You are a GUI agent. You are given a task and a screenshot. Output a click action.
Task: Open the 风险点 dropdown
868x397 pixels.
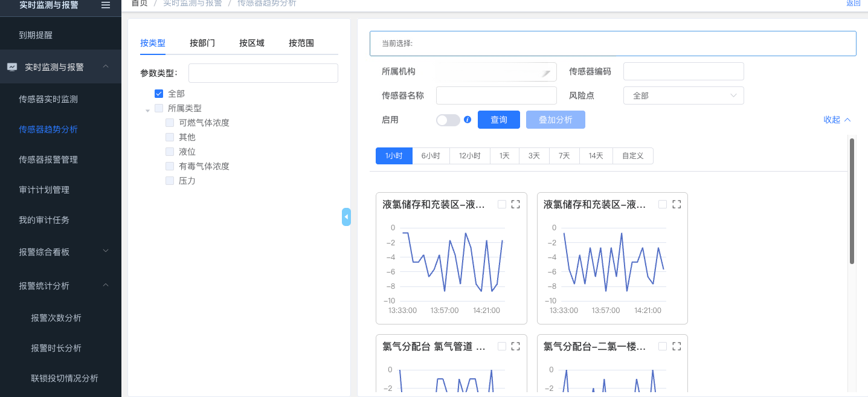(x=683, y=95)
